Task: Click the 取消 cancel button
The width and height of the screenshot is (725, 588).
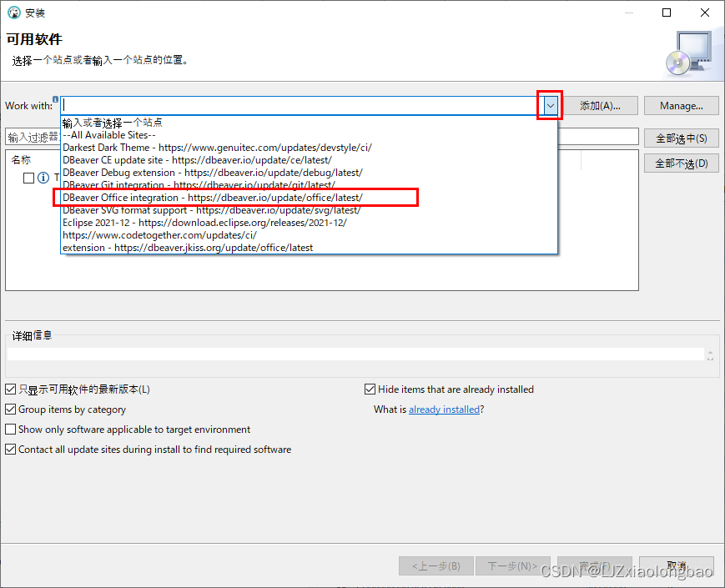Action: [677, 565]
